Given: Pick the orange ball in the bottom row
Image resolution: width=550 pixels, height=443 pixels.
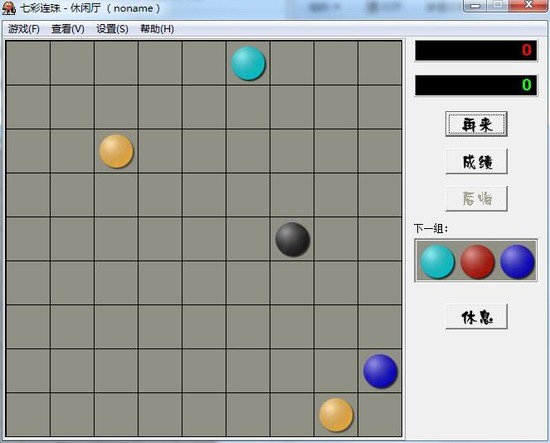Looking at the screenshot, I should click(336, 415).
